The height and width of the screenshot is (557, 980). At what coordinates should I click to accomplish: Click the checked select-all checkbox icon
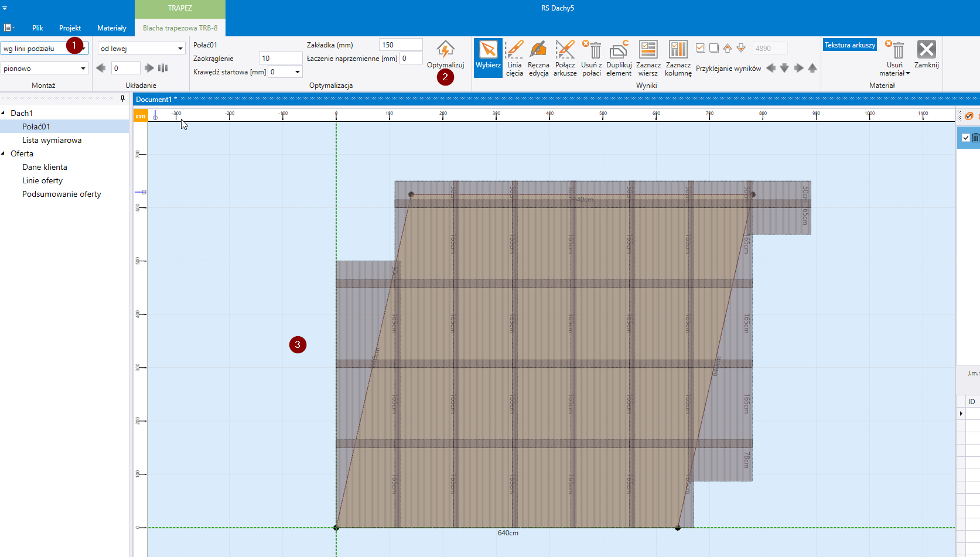[x=700, y=48]
